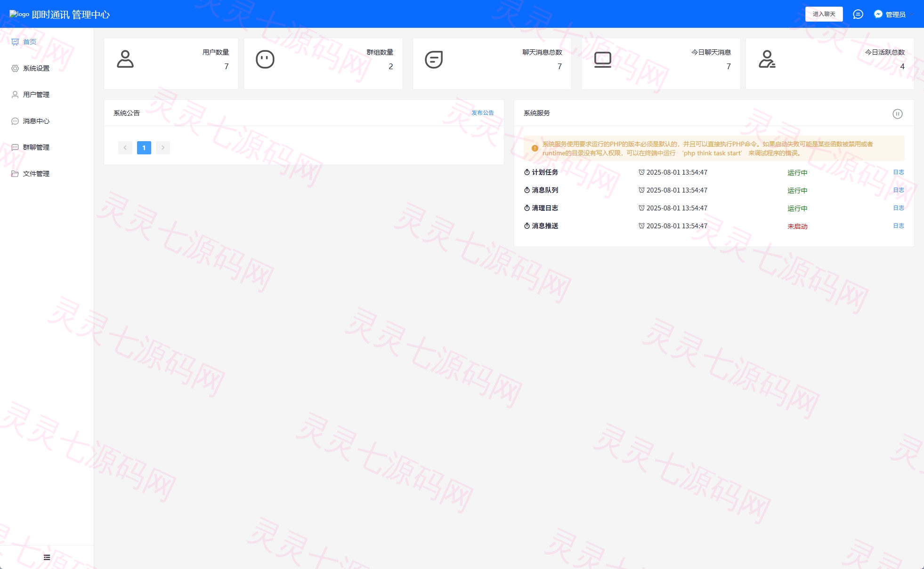The image size is (924, 569).
Task: Click the 即时通讯 管理中心 title
Action: coord(71,15)
